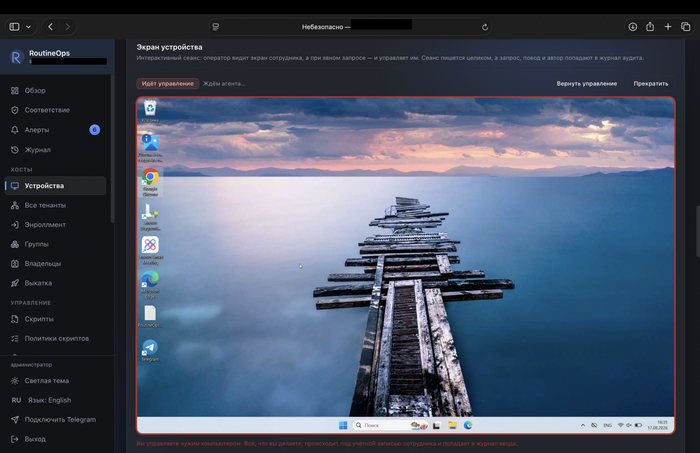The height and width of the screenshot is (453, 700).
Task: Click the page settings icon in address bar
Action: coord(216,27)
